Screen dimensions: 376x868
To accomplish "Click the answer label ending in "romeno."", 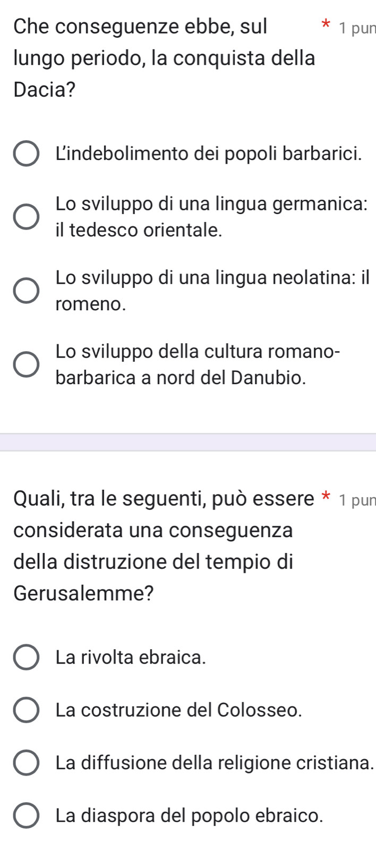I will click(91, 304).
